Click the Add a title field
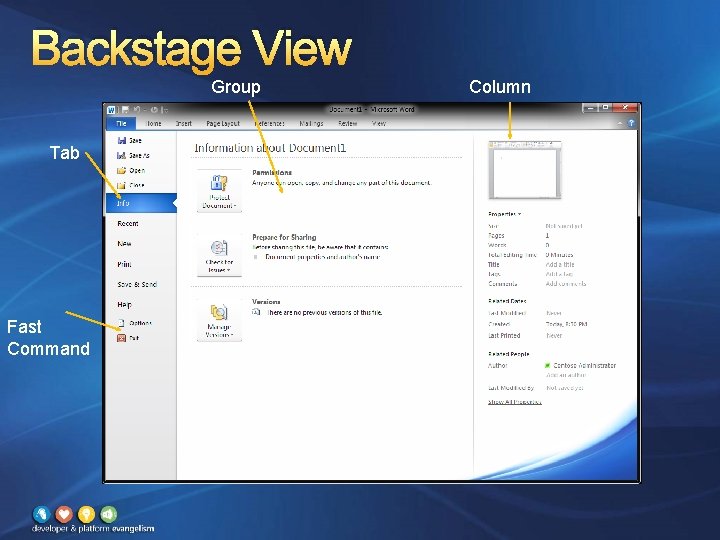720x540 pixels. pyautogui.click(x=560, y=264)
